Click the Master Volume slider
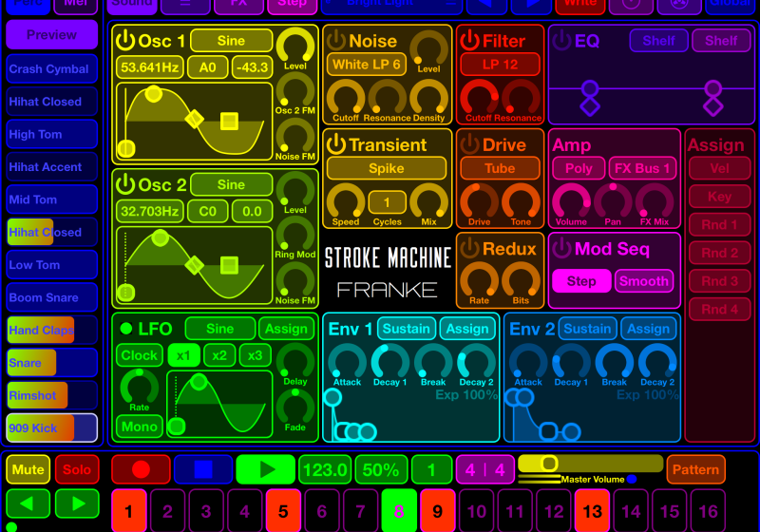Image resolution: width=760 pixels, height=532 pixels. (589, 463)
